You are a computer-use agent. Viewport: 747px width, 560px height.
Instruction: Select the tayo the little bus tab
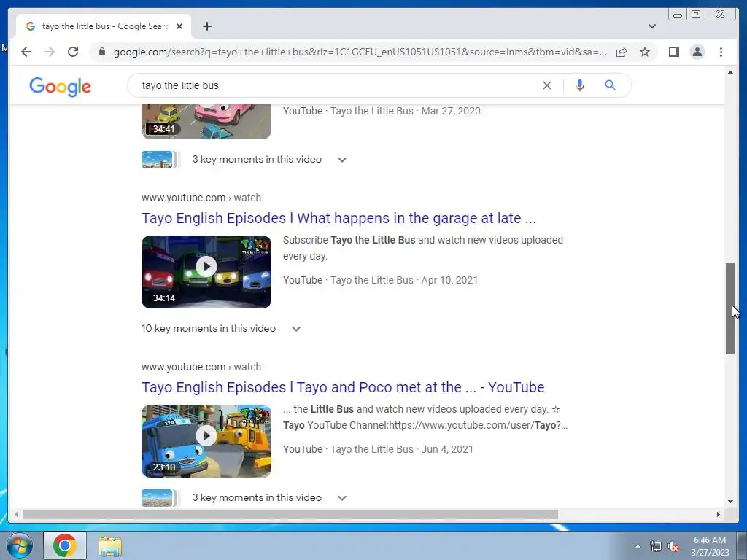point(104,26)
